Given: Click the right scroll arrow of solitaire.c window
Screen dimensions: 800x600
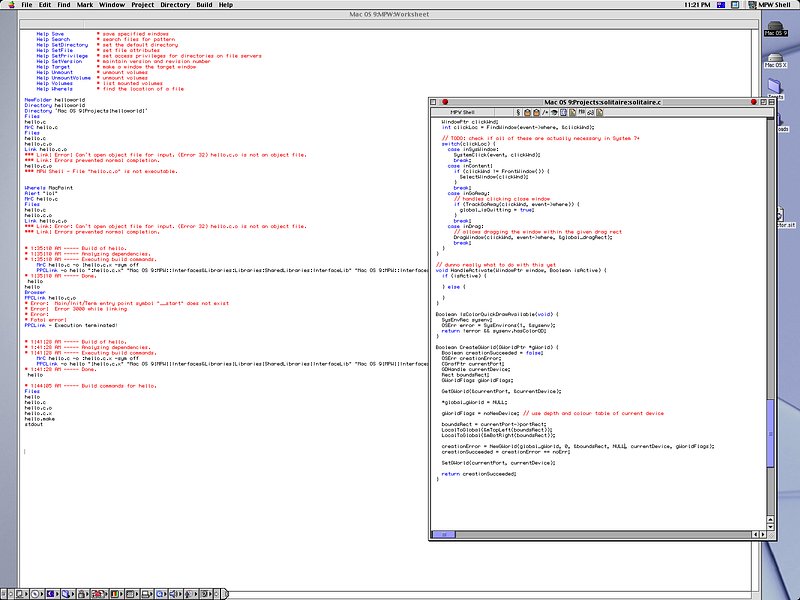Looking at the screenshot, I should (763, 534).
